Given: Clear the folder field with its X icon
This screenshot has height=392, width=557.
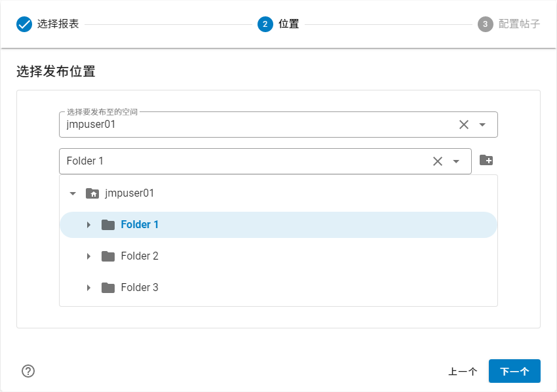Looking at the screenshot, I should 437,161.
